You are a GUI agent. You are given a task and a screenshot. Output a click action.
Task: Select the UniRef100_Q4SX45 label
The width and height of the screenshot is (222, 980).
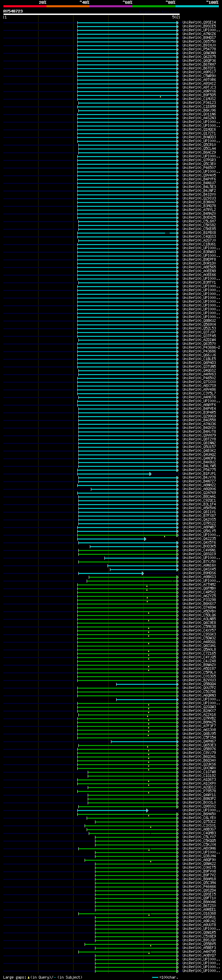point(199,569)
